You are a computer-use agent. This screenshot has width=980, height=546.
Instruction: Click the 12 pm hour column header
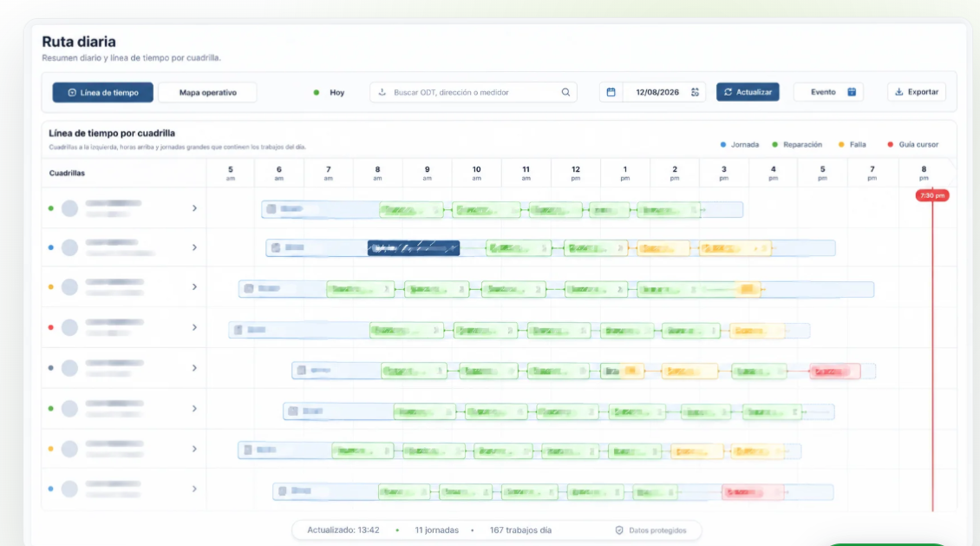click(x=575, y=174)
